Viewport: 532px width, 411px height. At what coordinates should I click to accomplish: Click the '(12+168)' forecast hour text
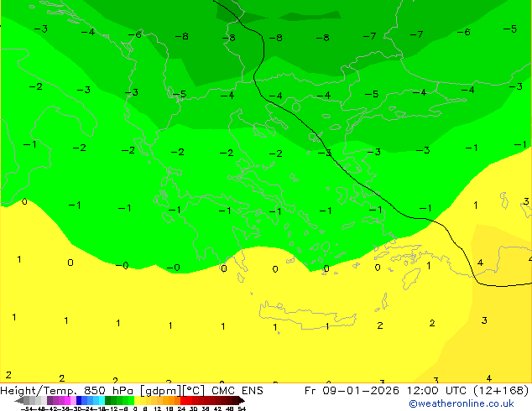[x=502, y=391]
